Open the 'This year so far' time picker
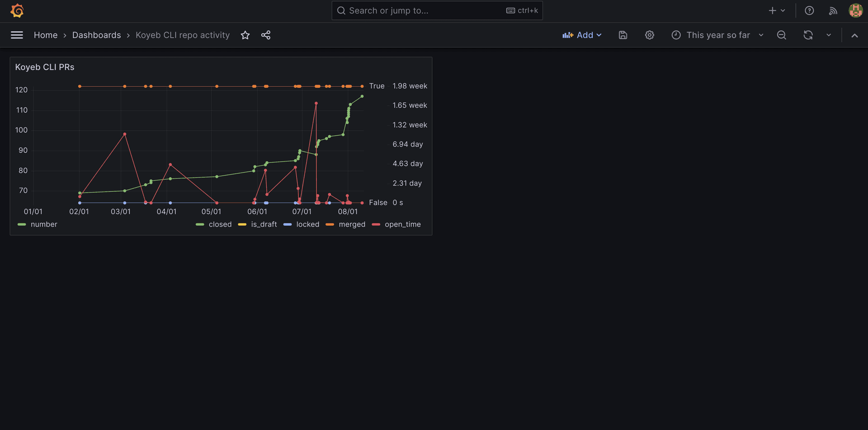 [717, 35]
